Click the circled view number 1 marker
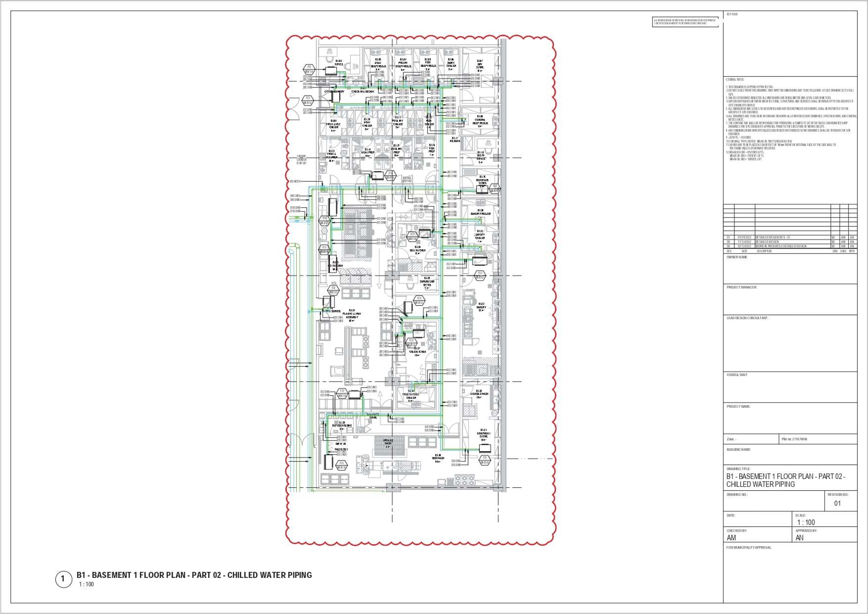 coord(63,579)
